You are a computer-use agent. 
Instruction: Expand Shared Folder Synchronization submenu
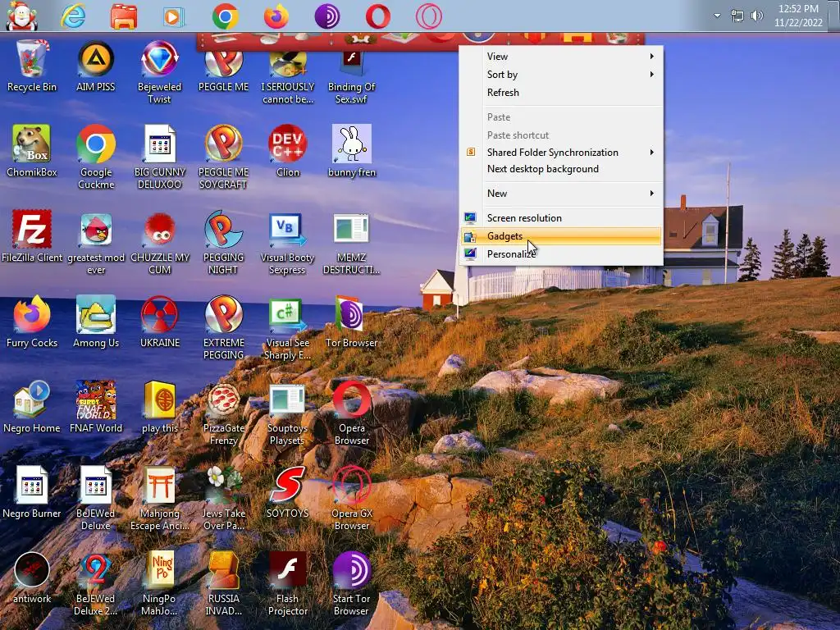point(561,152)
